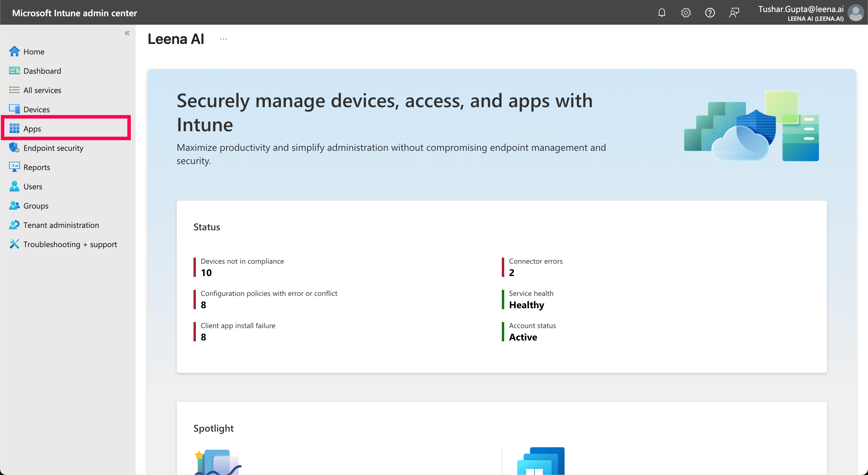Open the settings gear icon

686,13
